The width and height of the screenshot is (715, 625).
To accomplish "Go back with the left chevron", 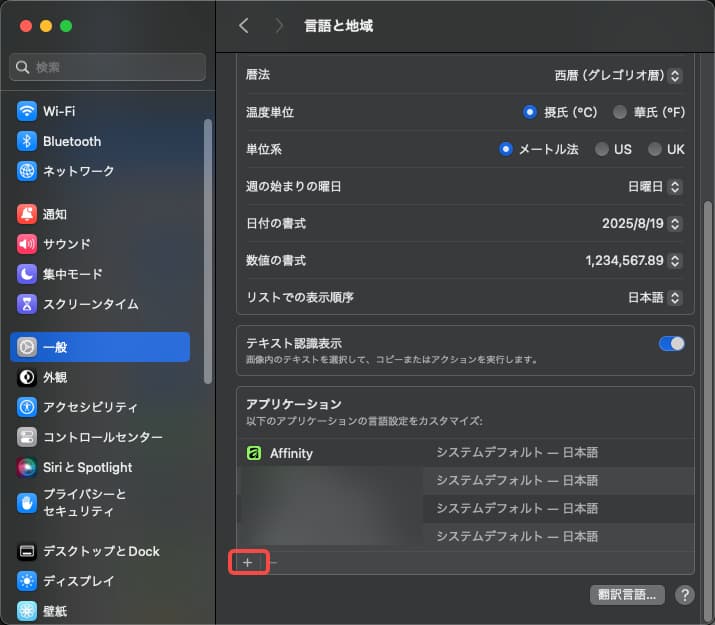I will [244, 26].
